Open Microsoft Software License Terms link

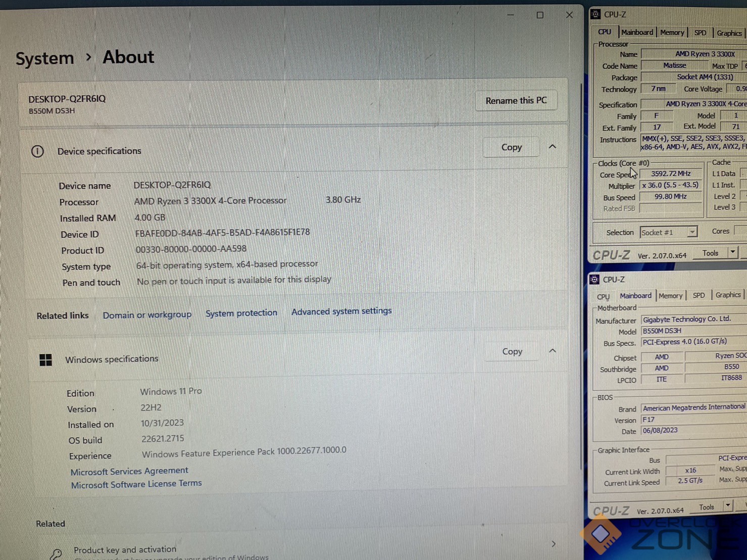136,484
